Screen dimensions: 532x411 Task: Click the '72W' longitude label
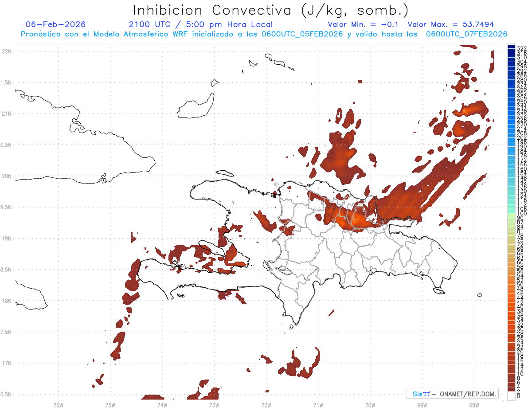[266, 404]
